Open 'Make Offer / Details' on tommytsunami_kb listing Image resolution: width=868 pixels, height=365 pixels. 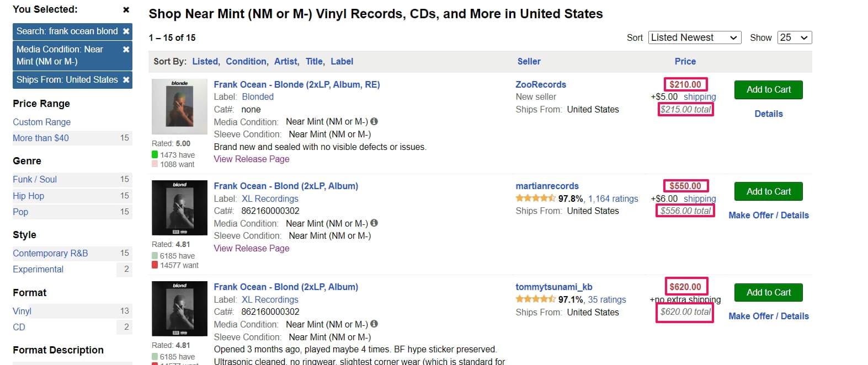(x=768, y=316)
